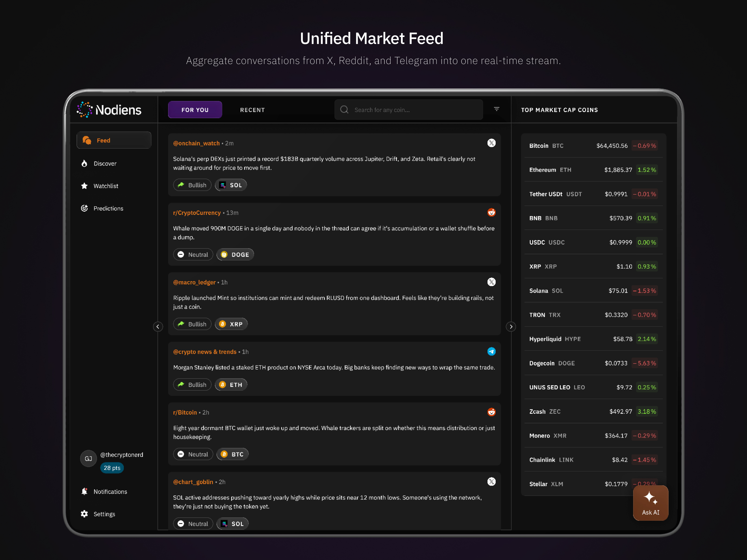Viewport: 747px width, 560px height.
Task: Click Neutral tag on r/CryptoCurrency post
Action: point(193,254)
